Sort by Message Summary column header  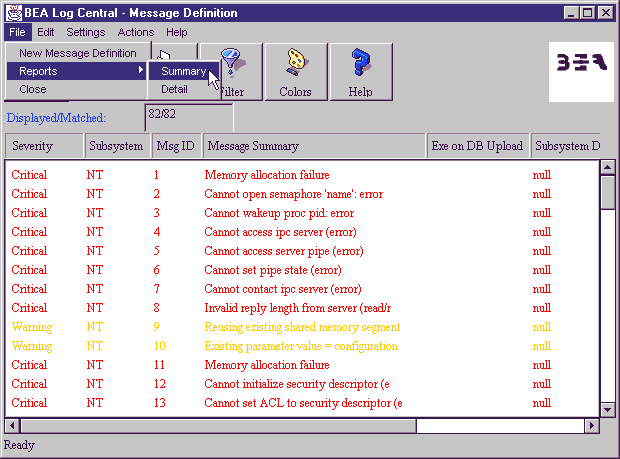click(314, 146)
